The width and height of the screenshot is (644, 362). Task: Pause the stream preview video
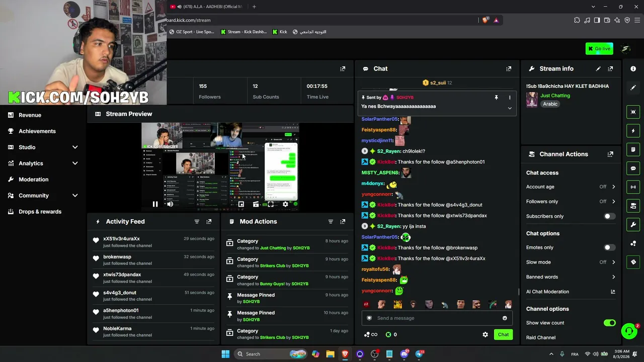[x=155, y=204]
